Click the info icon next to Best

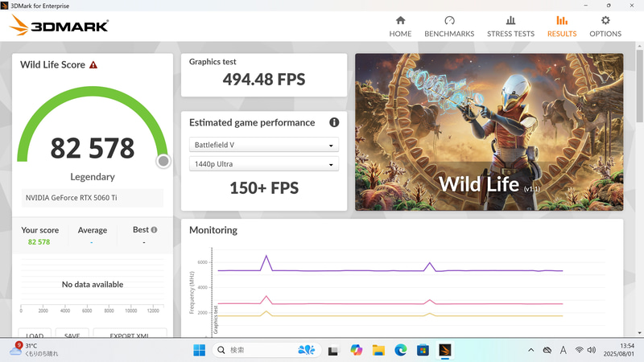point(154,230)
